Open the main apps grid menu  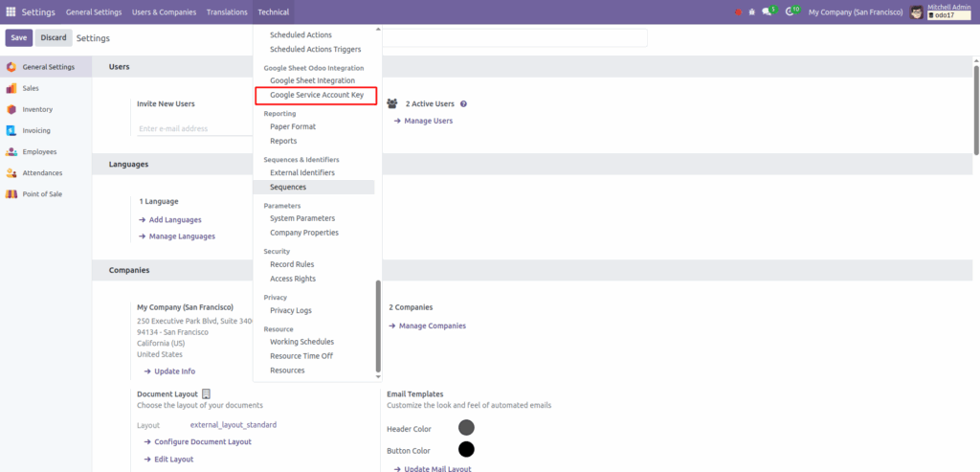(11, 11)
